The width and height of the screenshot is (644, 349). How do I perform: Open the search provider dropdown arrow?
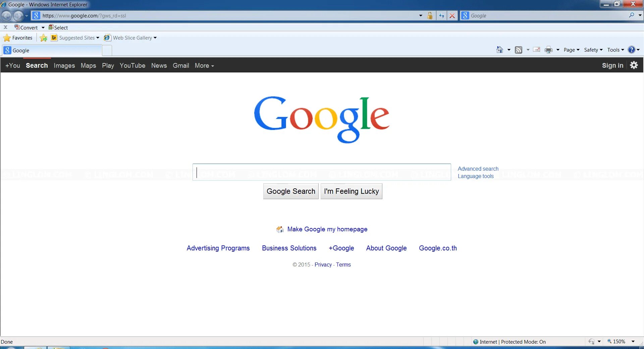640,15
